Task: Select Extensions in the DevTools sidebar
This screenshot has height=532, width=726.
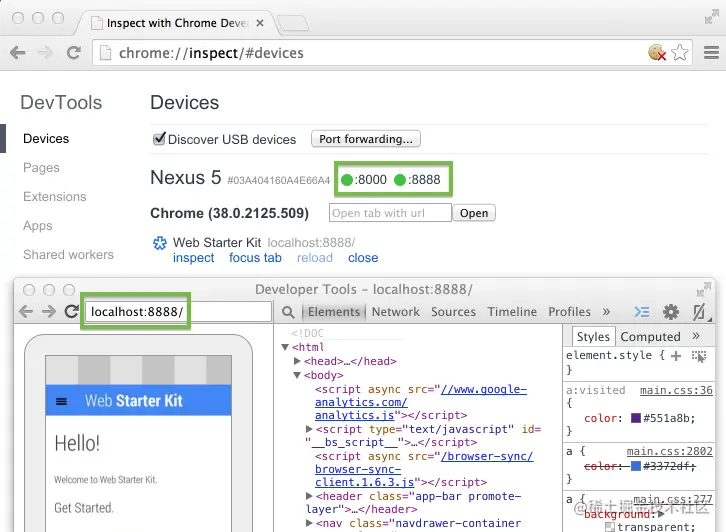Action: click(55, 196)
